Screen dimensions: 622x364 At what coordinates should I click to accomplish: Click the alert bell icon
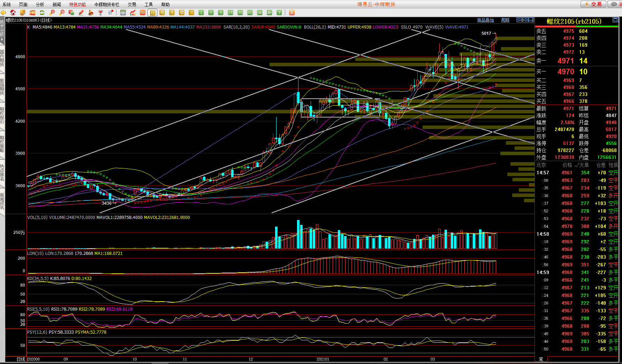click(91, 13)
